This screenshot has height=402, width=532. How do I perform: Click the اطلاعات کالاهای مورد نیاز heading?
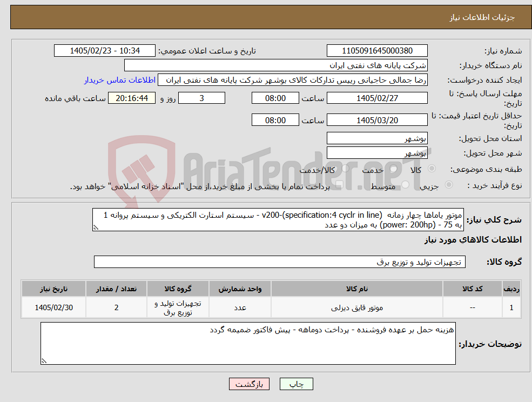[473, 240]
